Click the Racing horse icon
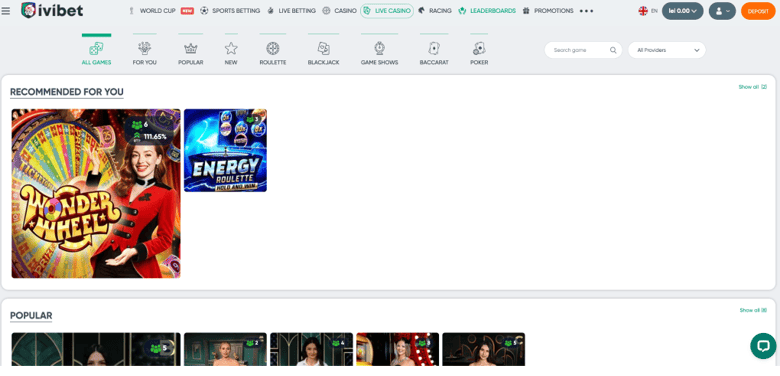Viewport: 780px width, 376px height. [x=421, y=10]
